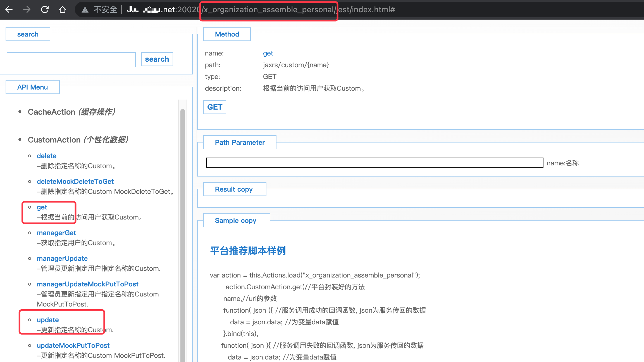Open updateMockPutToPost API link
Screen dimensions: 644x362
click(73, 346)
